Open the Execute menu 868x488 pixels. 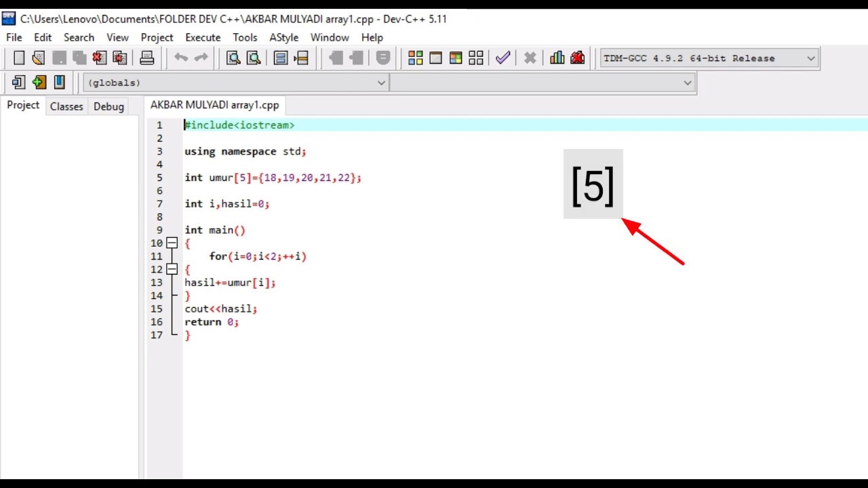point(203,37)
